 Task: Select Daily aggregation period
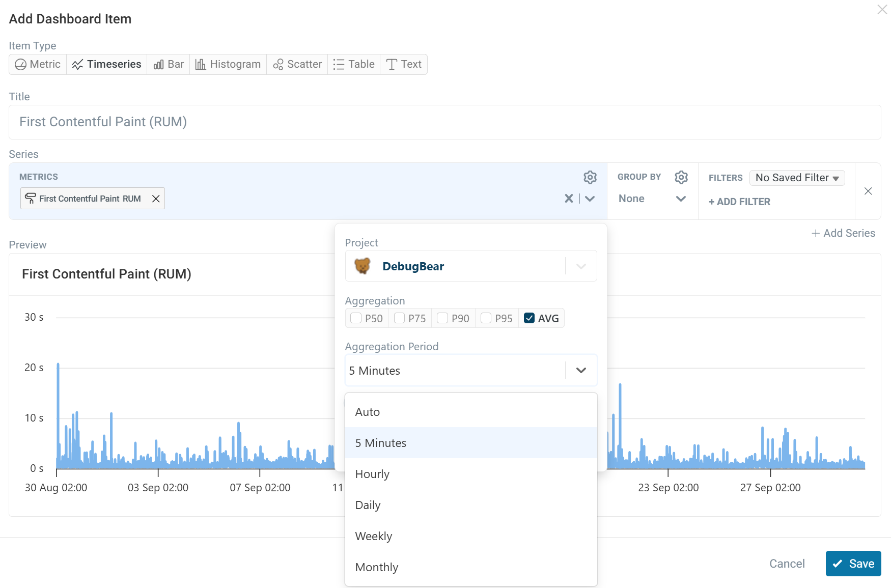(x=471, y=505)
